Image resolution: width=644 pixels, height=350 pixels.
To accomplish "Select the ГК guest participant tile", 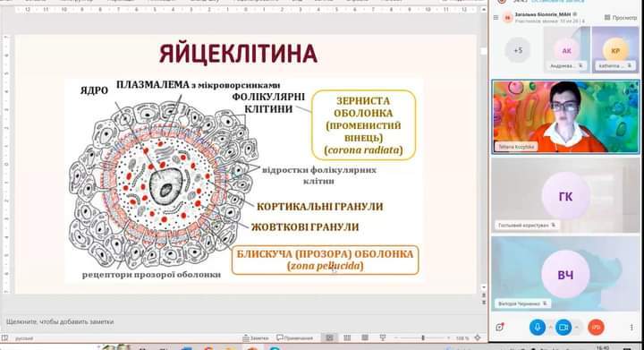I will (565, 195).
